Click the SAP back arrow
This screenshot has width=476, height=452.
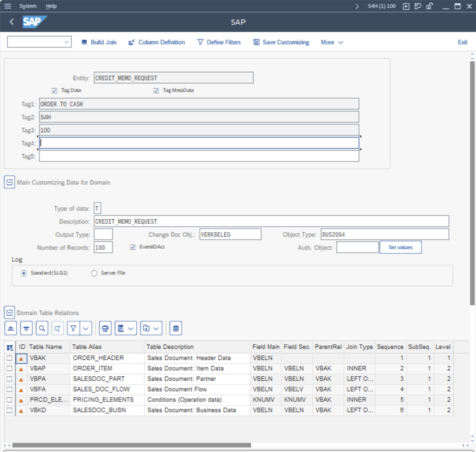click(12, 22)
